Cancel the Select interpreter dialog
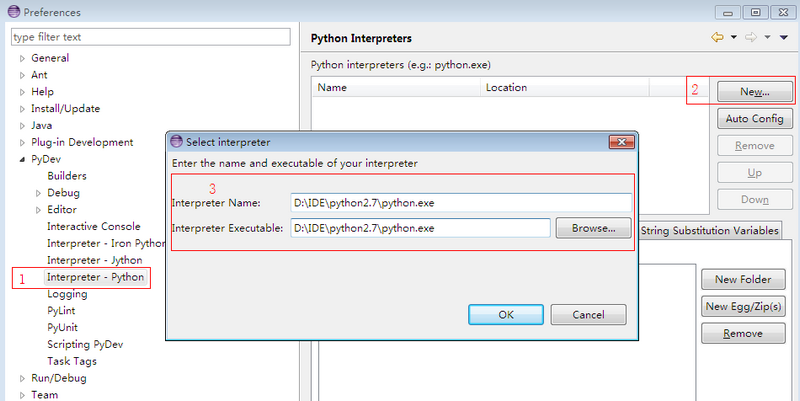Viewport: 800px width, 401px height. (588, 314)
